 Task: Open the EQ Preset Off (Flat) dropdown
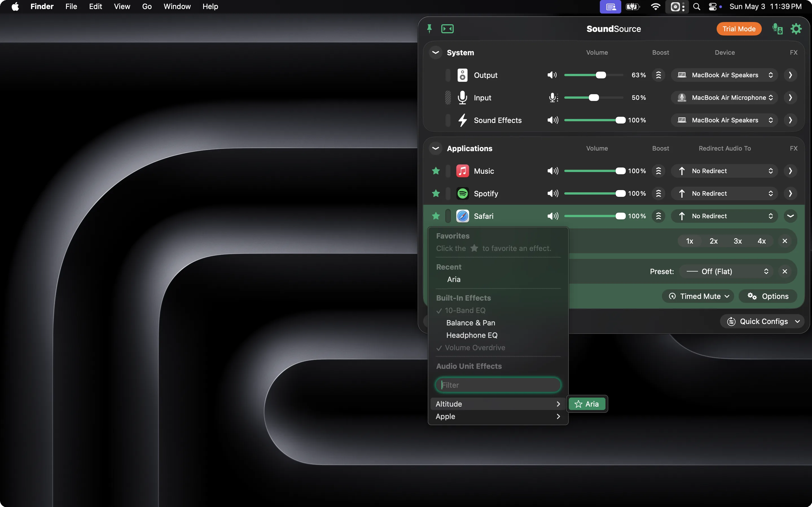(726, 271)
